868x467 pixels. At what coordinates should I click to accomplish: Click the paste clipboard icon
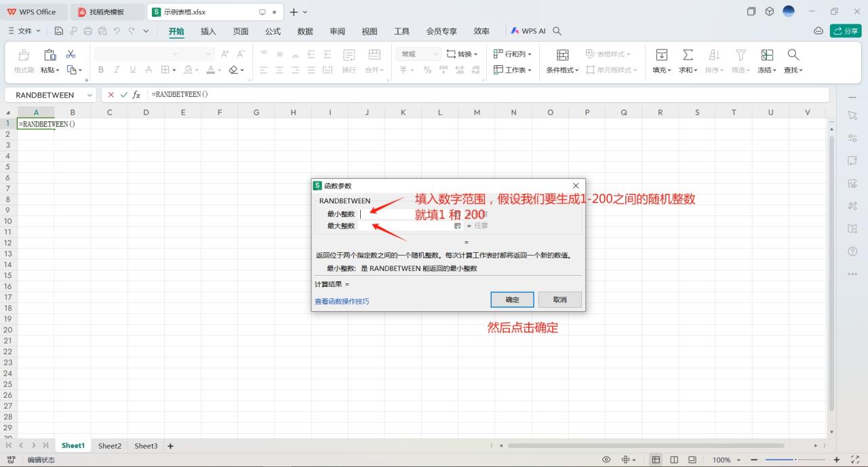[x=50, y=55]
